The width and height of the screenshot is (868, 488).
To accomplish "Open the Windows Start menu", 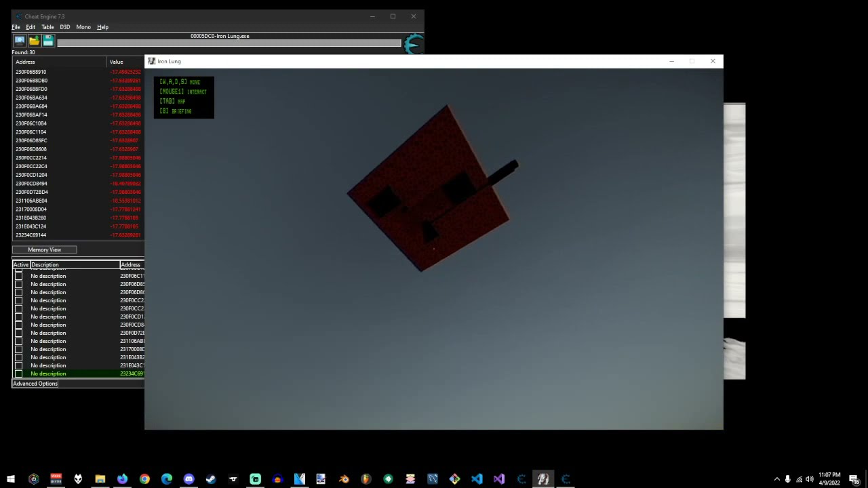I will pyautogui.click(x=11, y=479).
